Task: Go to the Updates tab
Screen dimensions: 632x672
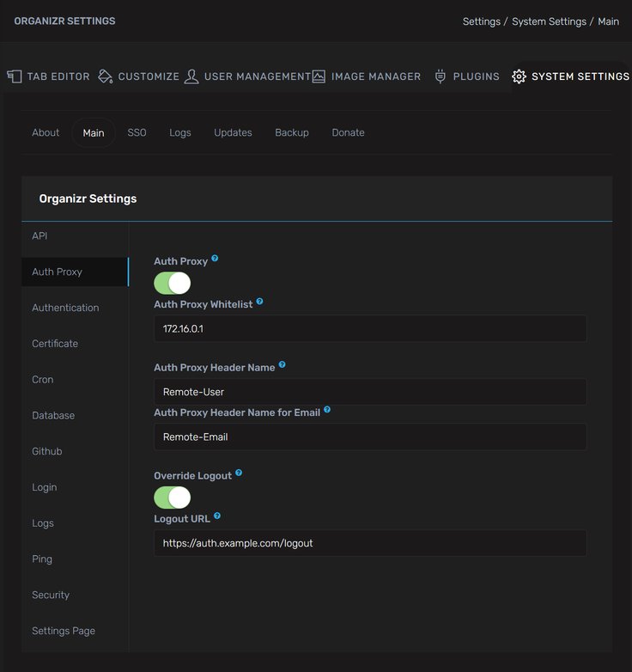Action: tap(233, 133)
